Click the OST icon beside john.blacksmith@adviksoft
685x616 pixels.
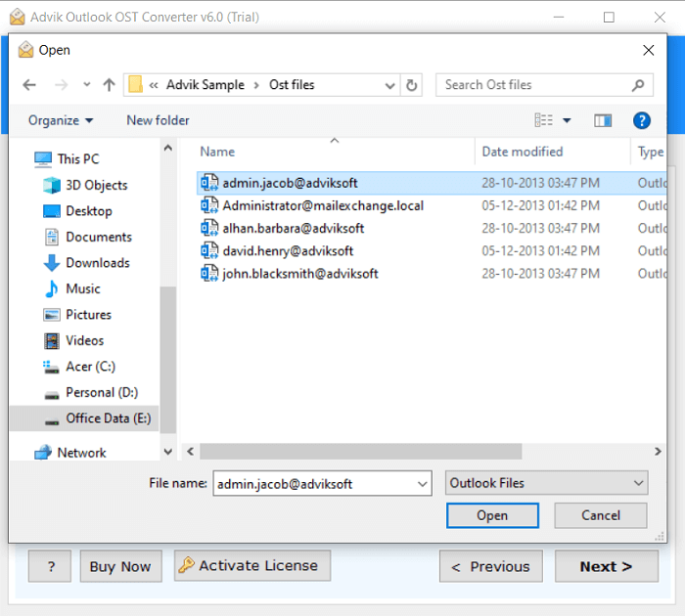[209, 273]
